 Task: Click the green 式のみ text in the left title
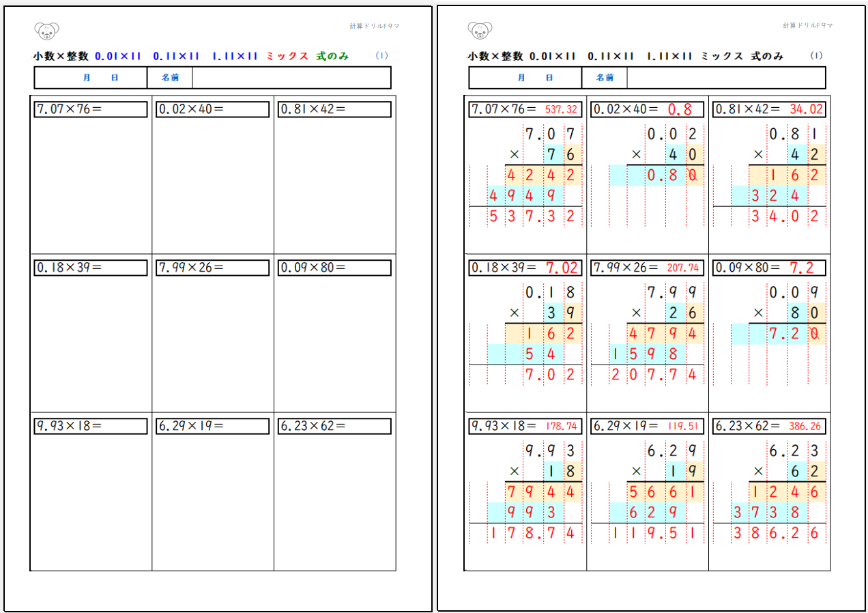[332, 56]
